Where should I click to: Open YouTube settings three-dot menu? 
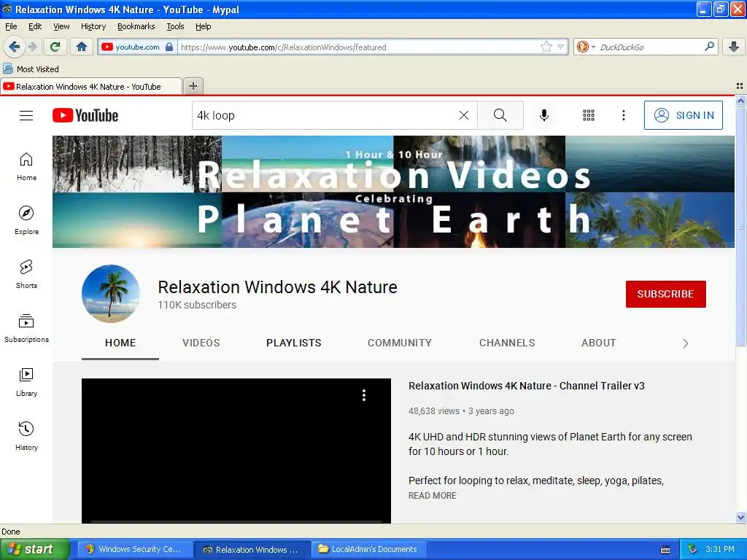coord(623,115)
